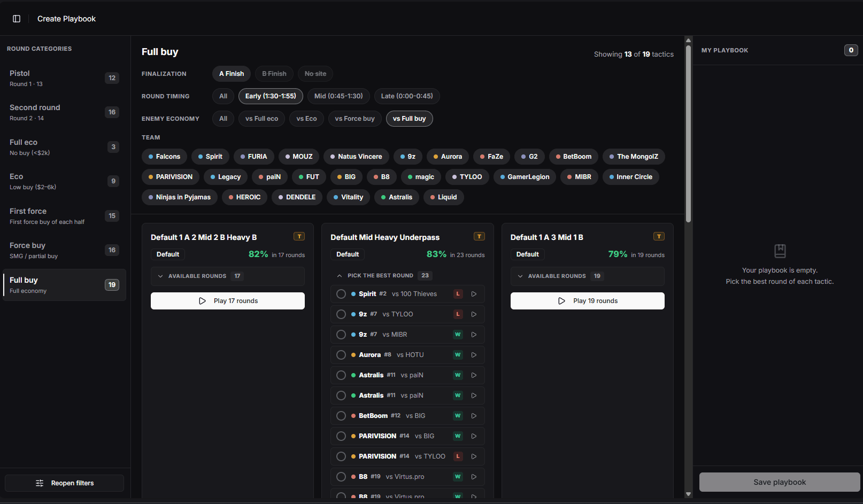Viewport: 863px width, 504px height.
Task: Play the BetBoom vs BIG round
Action: pos(474,416)
